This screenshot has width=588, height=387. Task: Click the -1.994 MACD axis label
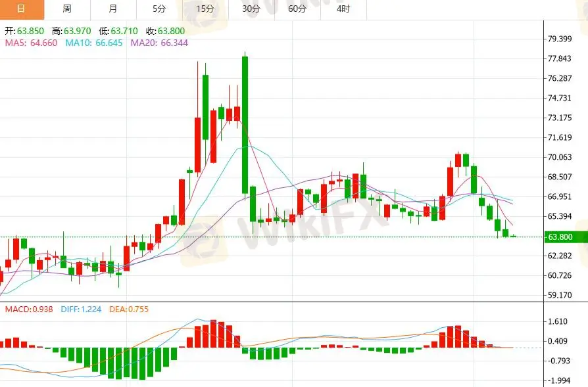558,380
